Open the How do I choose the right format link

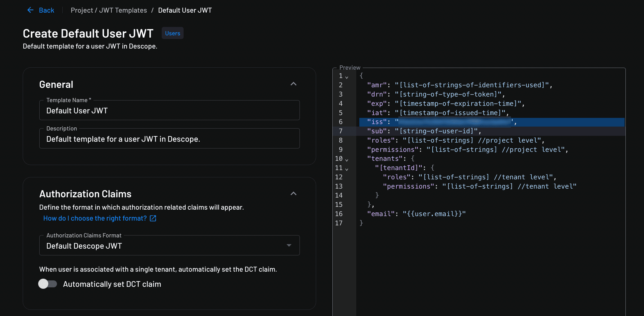[x=95, y=218]
